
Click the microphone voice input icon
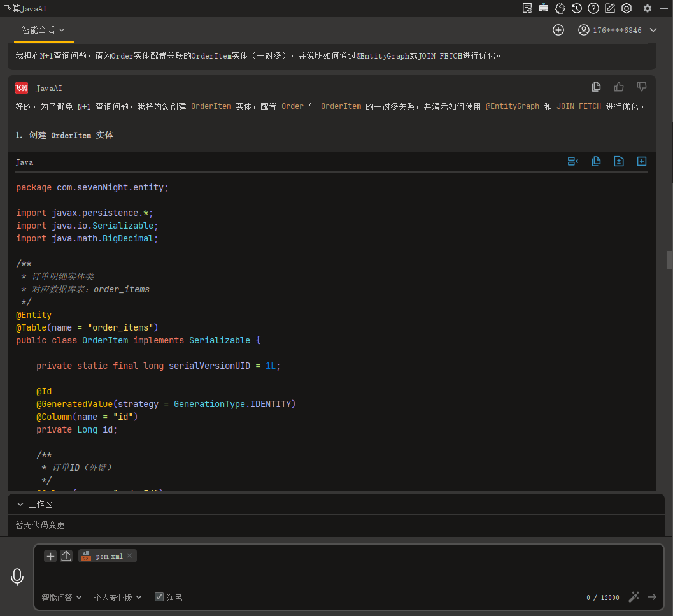(x=17, y=577)
